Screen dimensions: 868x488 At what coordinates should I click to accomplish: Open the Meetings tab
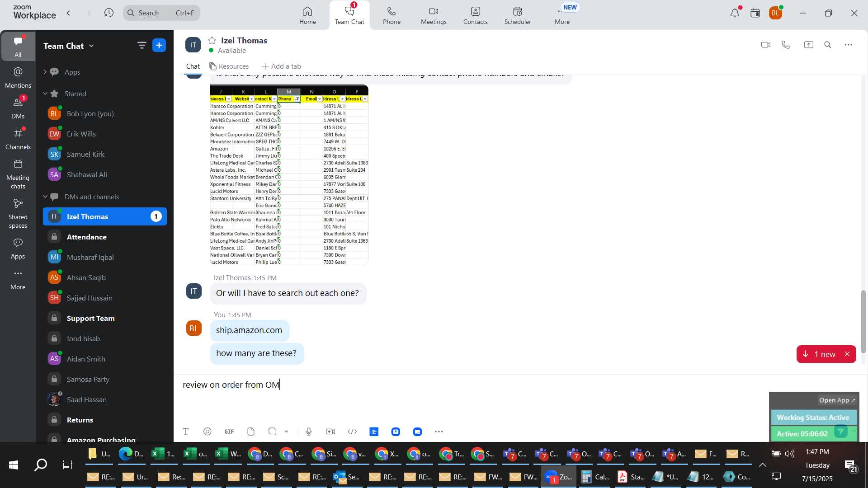pyautogui.click(x=434, y=15)
